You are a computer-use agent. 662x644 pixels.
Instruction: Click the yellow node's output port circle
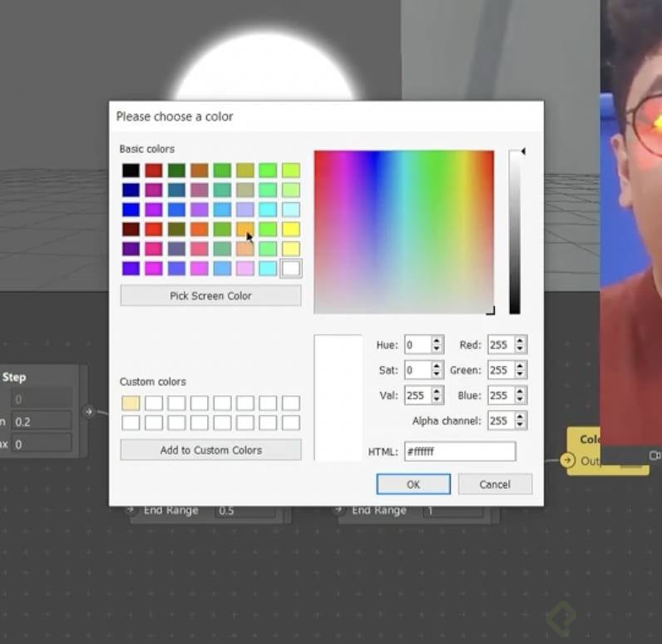[x=568, y=460]
